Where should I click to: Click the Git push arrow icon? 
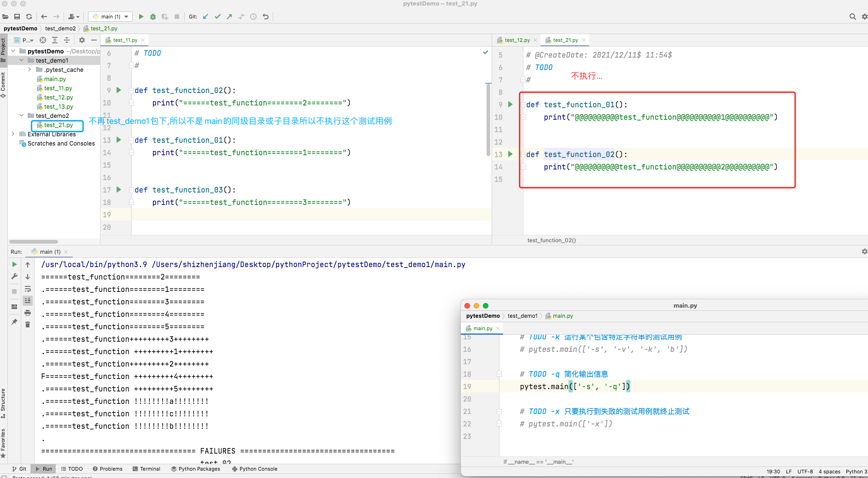point(229,17)
